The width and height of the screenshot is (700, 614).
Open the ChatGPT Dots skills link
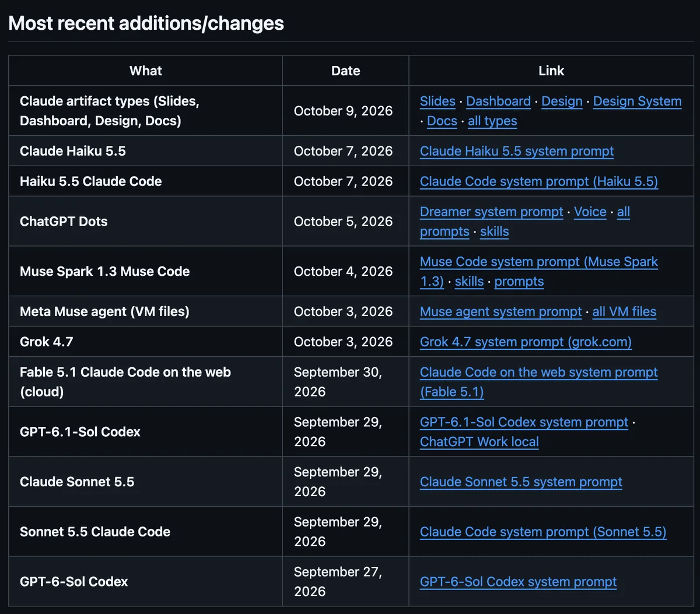(495, 232)
